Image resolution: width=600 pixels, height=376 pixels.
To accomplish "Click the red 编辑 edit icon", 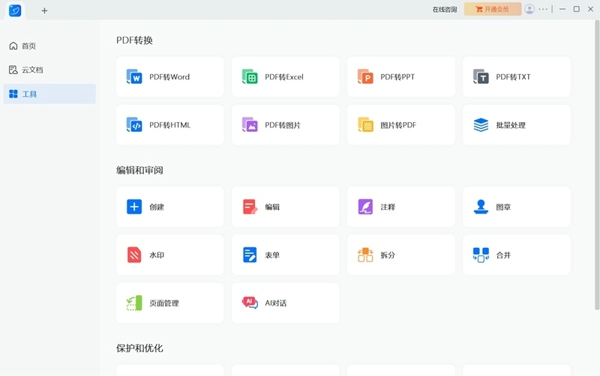I will (x=250, y=207).
